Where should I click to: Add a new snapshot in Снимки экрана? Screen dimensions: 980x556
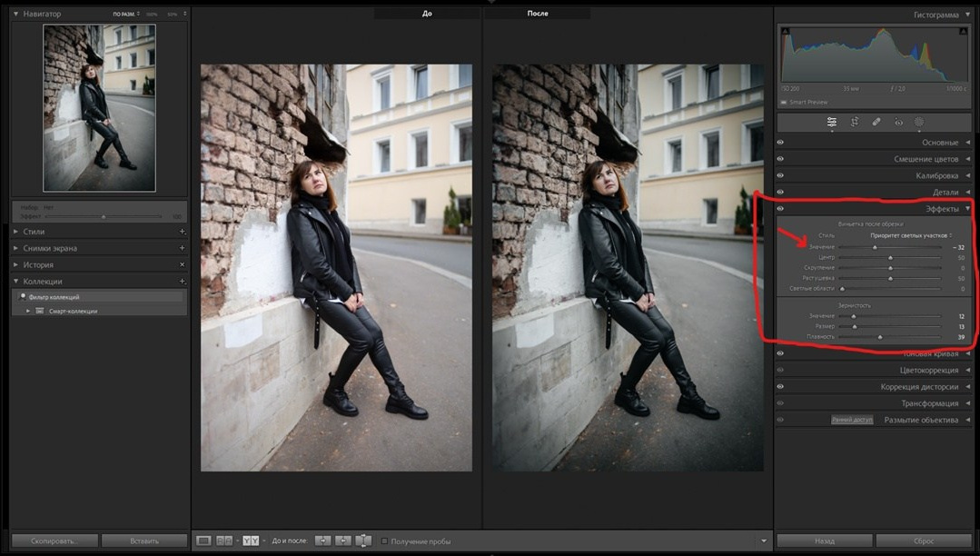pyautogui.click(x=183, y=248)
